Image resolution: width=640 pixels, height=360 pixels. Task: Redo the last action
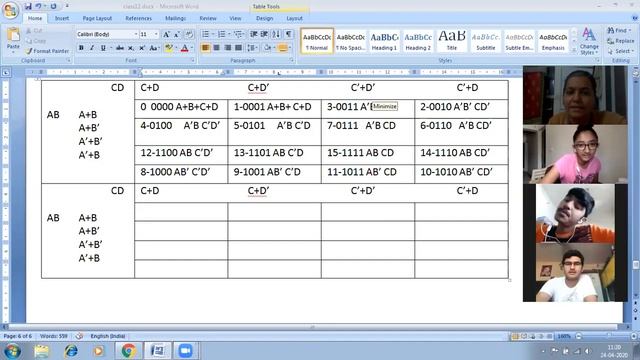53,6
